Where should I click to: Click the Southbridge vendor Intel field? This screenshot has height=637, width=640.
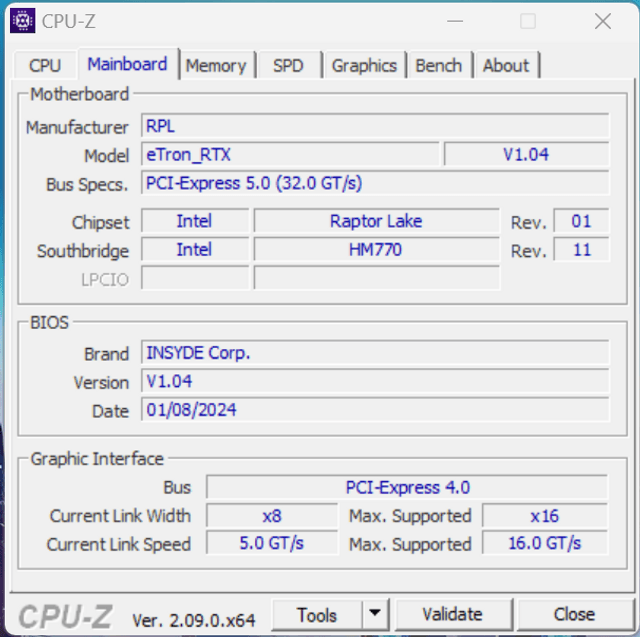(195, 249)
